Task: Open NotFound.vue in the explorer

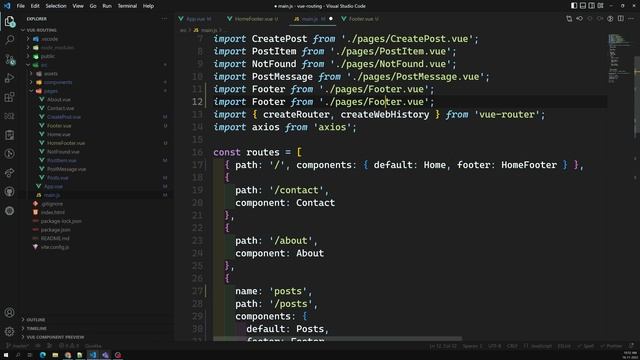Action: pyautogui.click(x=63, y=152)
